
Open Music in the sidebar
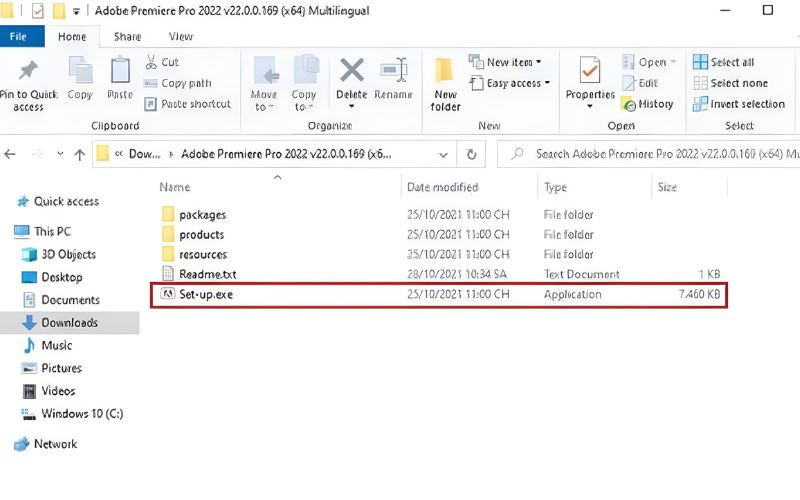click(x=47, y=345)
